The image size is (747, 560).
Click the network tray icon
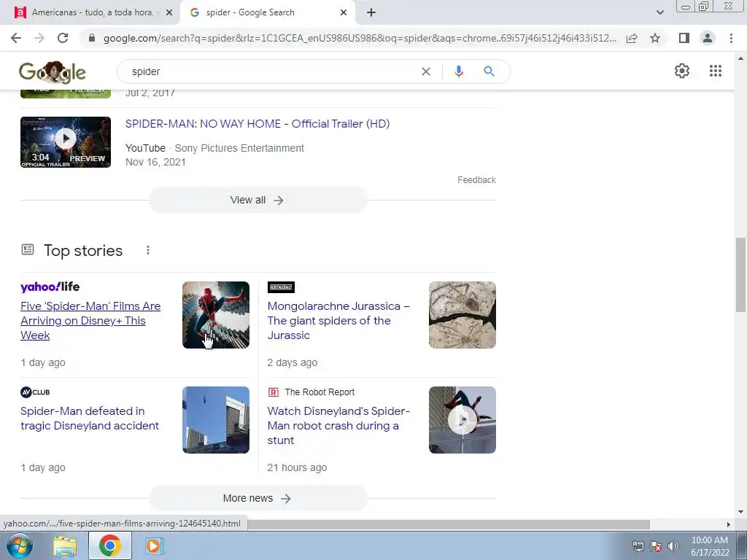[x=638, y=546]
